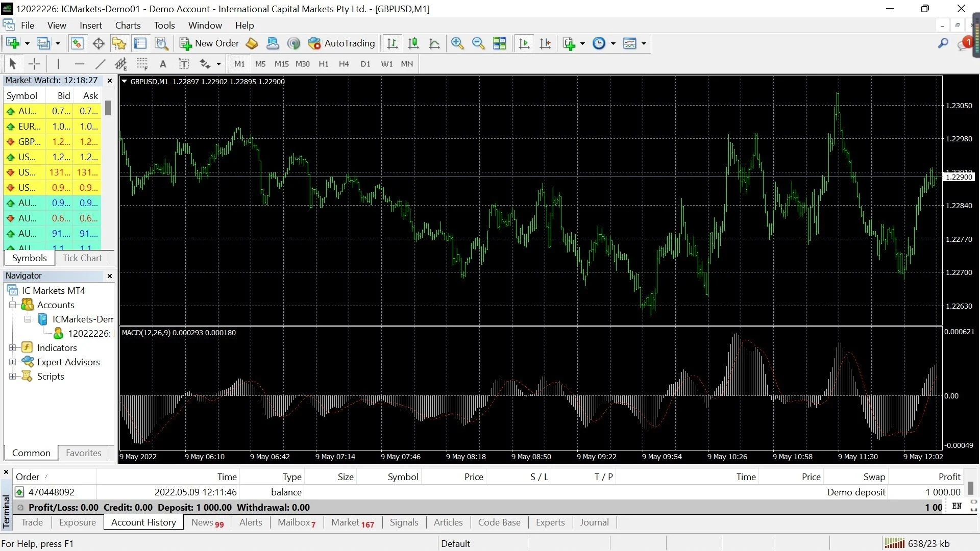Switch to the Trade tab in Terminal

click(32, 522)
